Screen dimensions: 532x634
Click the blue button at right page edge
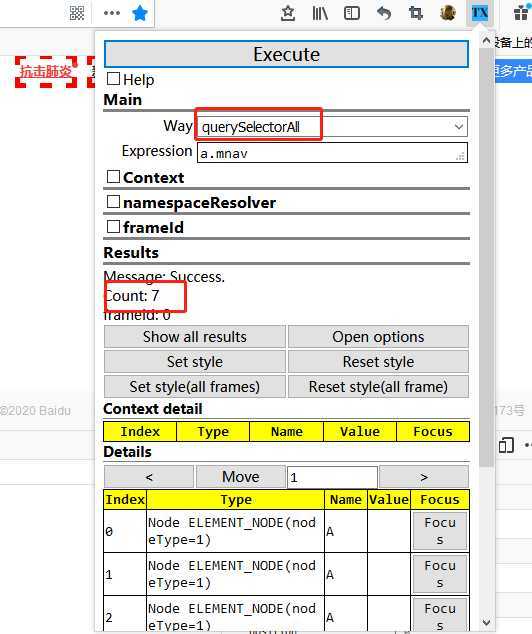pos(513,71)
